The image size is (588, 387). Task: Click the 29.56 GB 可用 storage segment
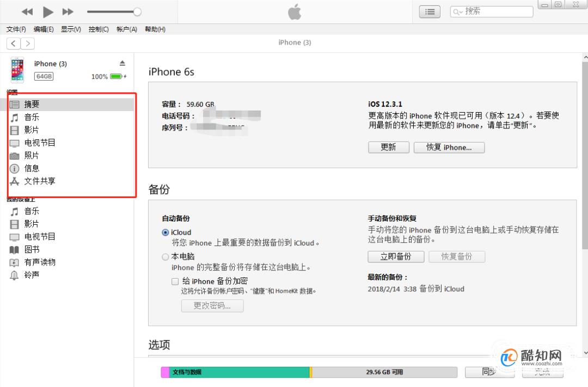[x=384, y=372]
